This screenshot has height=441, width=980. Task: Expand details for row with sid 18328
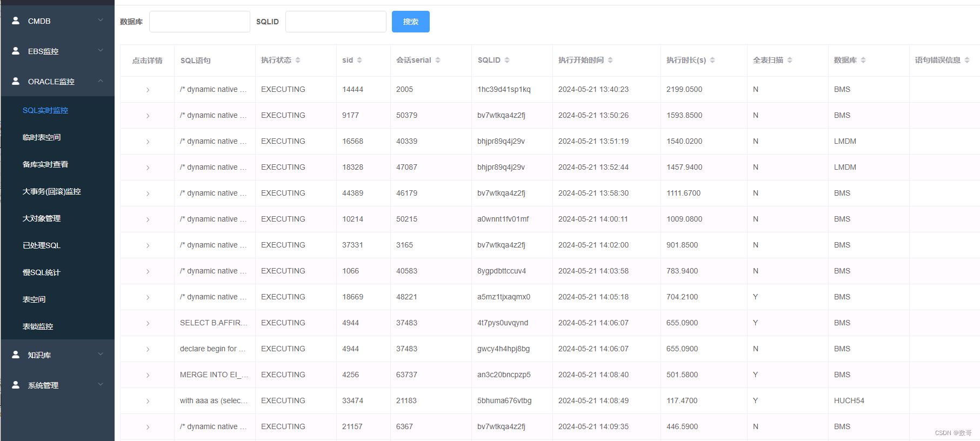tap(148, 168)
